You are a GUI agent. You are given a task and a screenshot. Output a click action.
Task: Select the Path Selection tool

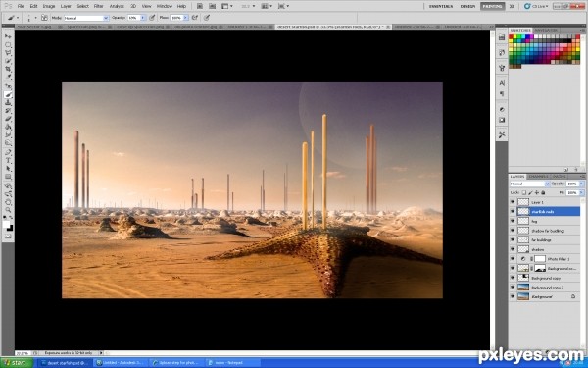click(8, 169)
